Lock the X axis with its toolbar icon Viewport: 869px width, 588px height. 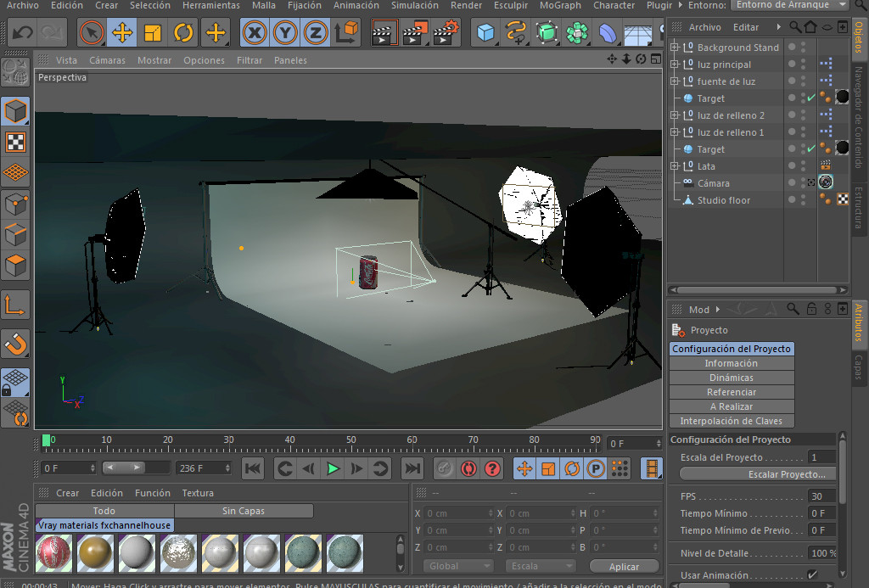coord(255,34)
